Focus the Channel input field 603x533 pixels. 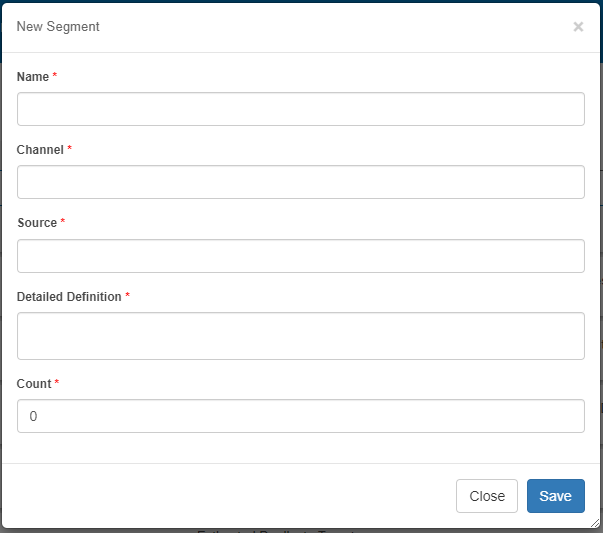coord(301,182)
